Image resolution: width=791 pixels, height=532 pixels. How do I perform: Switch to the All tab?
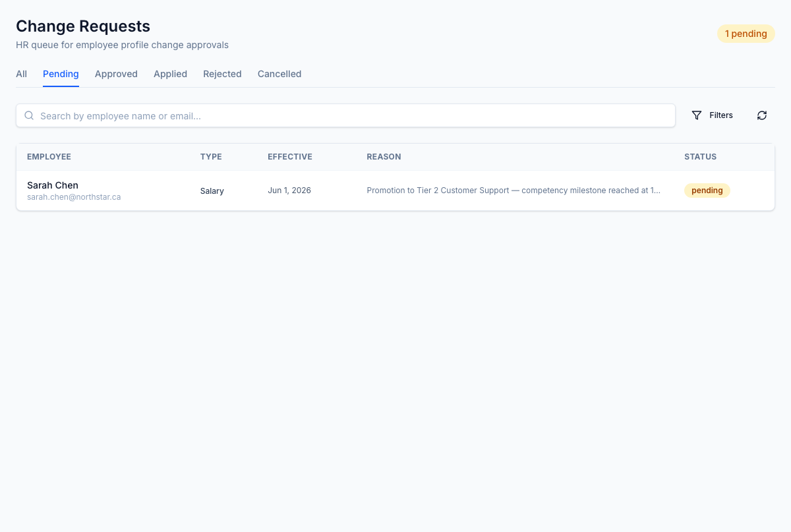(21, 74)
